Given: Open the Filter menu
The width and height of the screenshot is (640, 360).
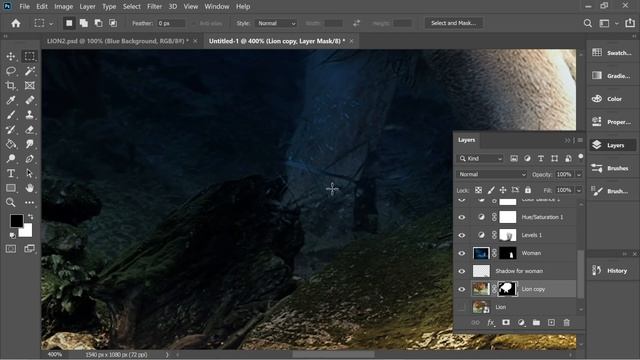Looking at the screenshot, I should [154, 7].
